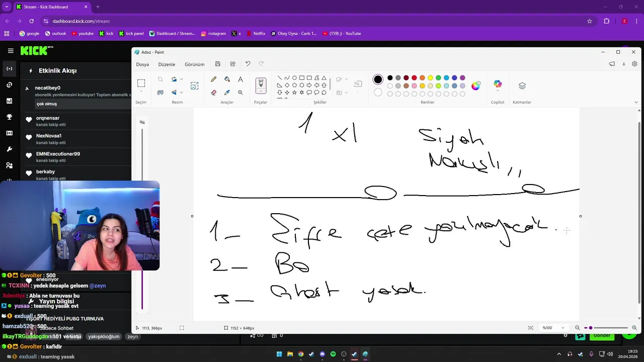Click the Save icon in Paint
The image size is (644, 362).
[x=217, y=64]
